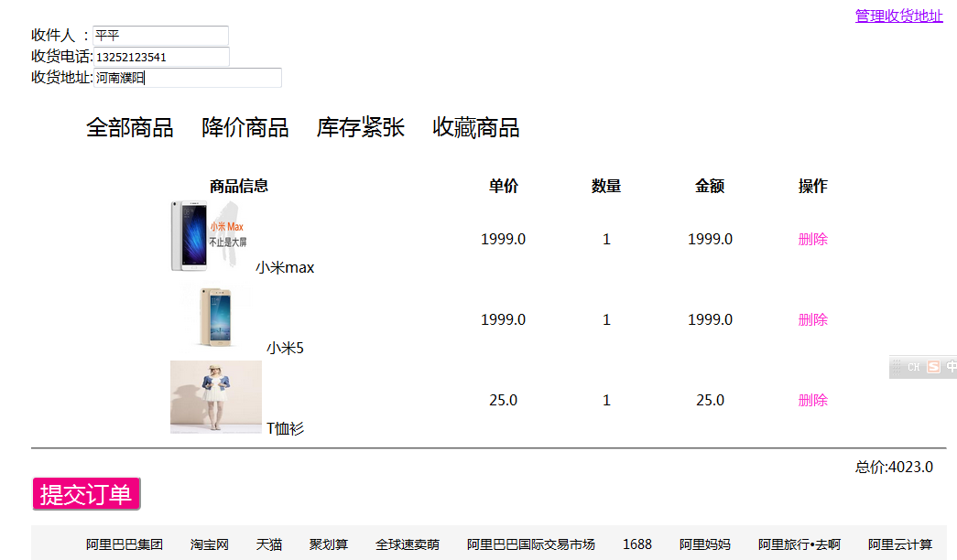Open the 淘宝网 footer link
The width and height of the screenshot is (957, 560).
click(x=209, y=544)
